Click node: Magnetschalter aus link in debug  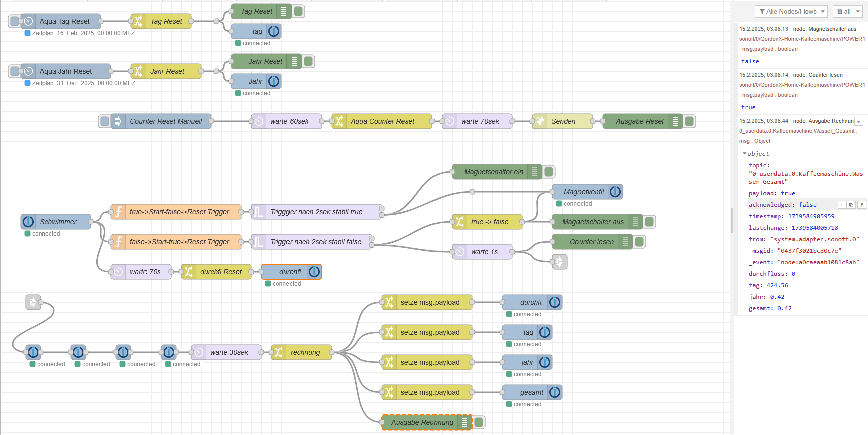point(825,29)
